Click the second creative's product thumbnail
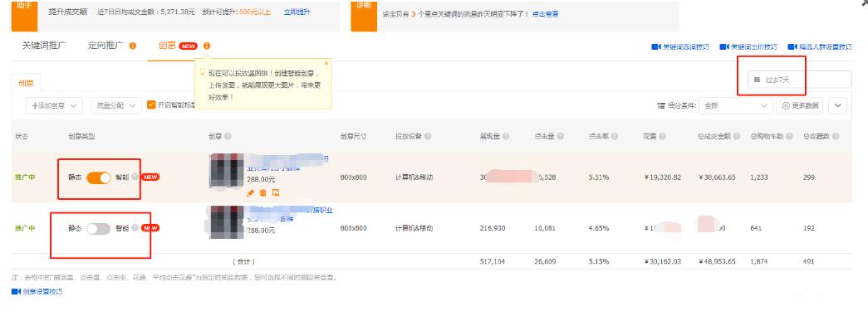The width and height of the screenshot is (868, 316). click(x=227, y=222)
